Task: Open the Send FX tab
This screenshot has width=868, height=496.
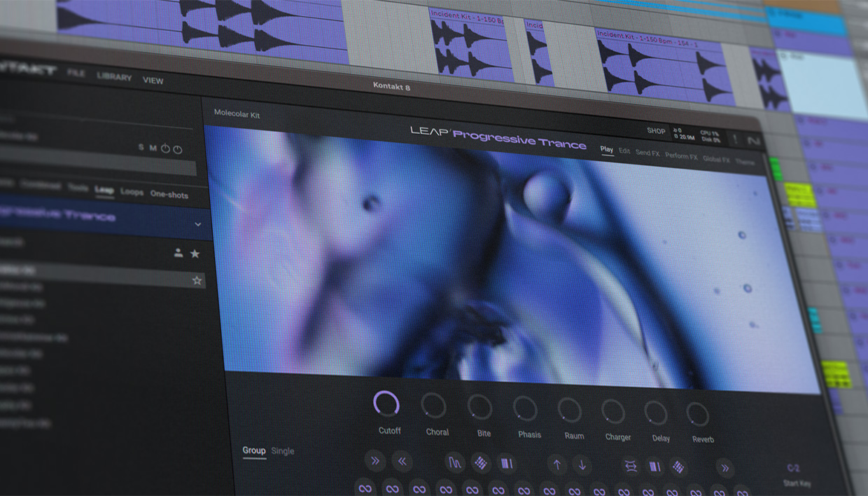Action: click(647, 153)
